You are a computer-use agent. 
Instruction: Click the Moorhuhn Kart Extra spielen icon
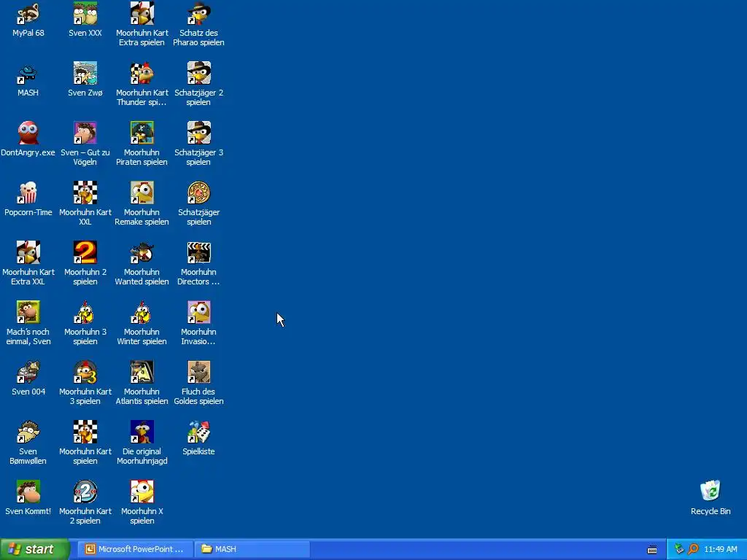pos(142,13)
